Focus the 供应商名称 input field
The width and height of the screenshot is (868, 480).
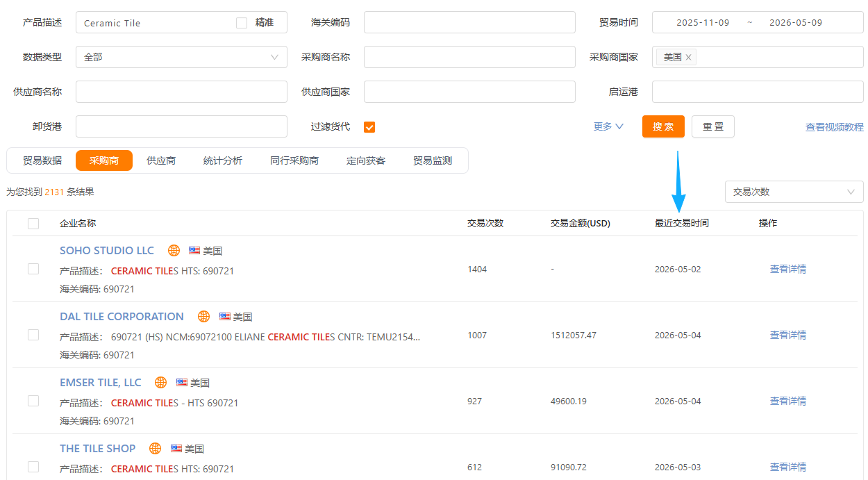[181, 92]
